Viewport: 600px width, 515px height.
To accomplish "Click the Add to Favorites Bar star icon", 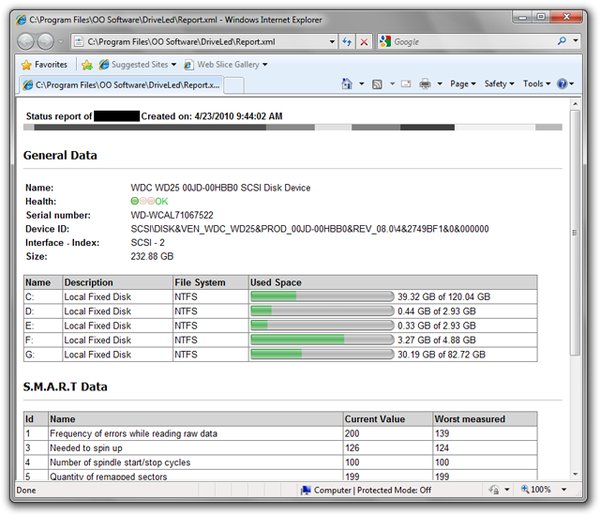I will pos(87,65).
